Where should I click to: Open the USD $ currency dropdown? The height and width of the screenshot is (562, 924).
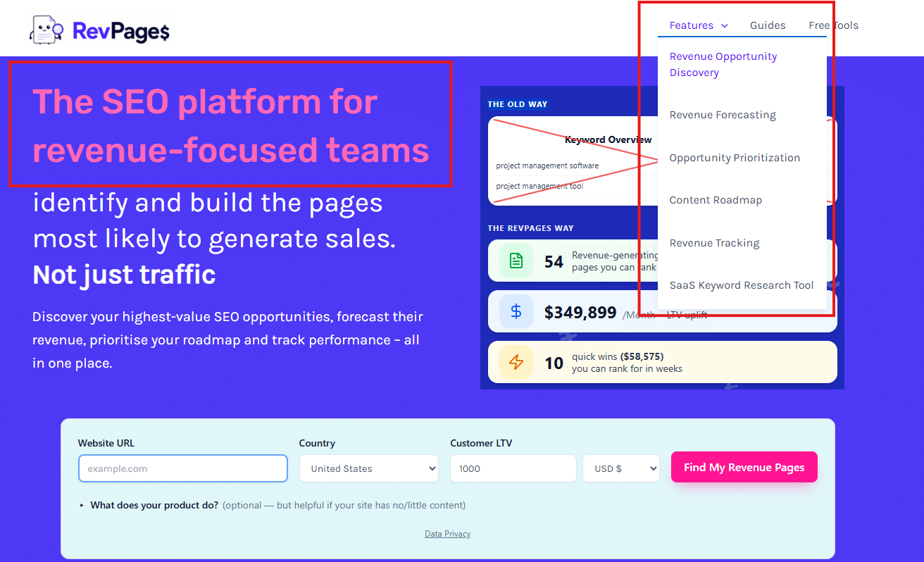click(621, 468)
